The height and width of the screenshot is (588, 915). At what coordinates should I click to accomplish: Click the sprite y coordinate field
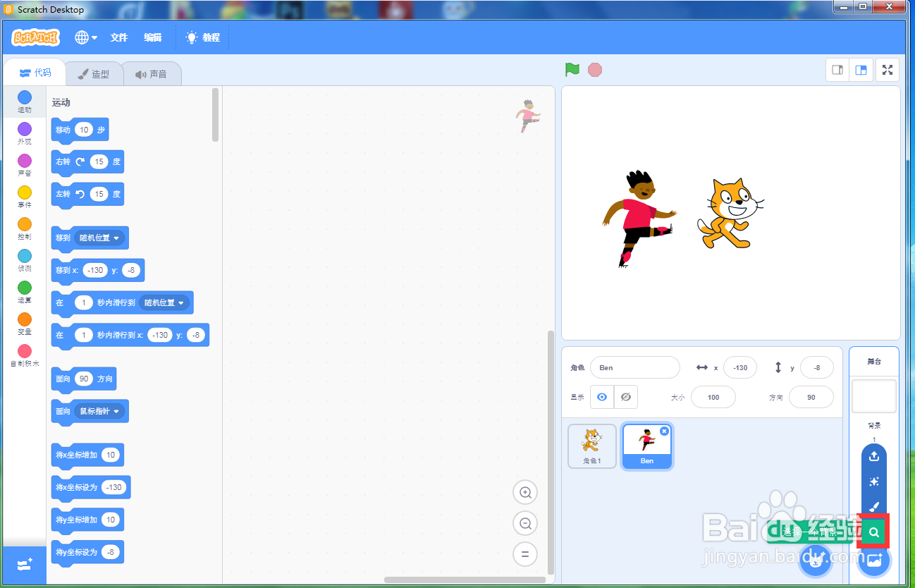[817, 367]
